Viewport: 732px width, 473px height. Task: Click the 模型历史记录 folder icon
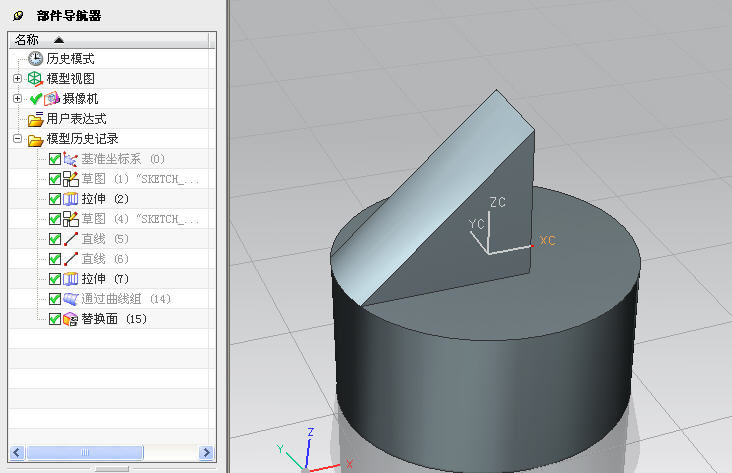pyautogui.click(x=35, y=139)
